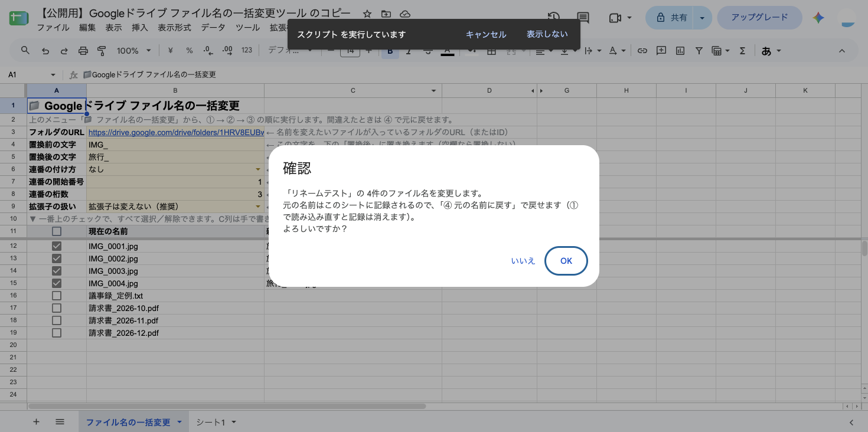This screenshot has width=868, height=432.
Task: Open the name box A1 dropdown
Action: tap(53, 75)
